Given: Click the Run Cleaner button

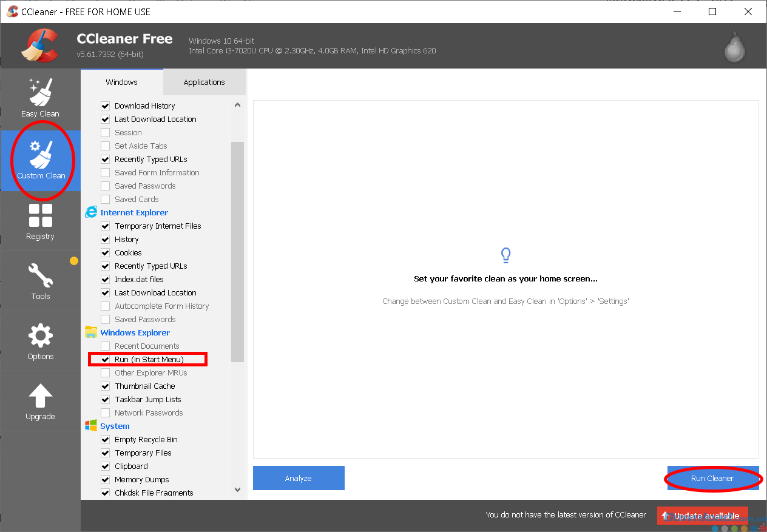Looking at the screenshot, I should [x=713, y=478].
